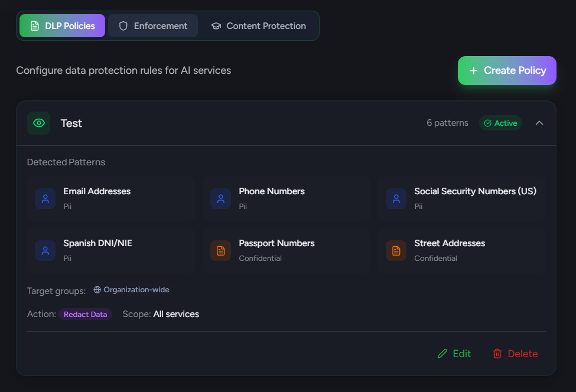Click the Redact Data action chip

(85, 314)
